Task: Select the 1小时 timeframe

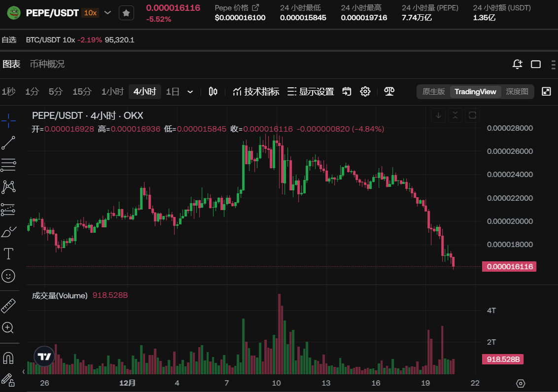Action: click(x=112, y=92)
